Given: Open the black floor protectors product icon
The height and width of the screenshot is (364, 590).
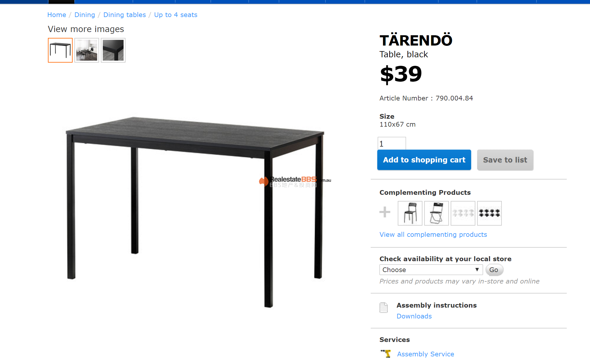Looking at the screenshot, I should [489, 213].
